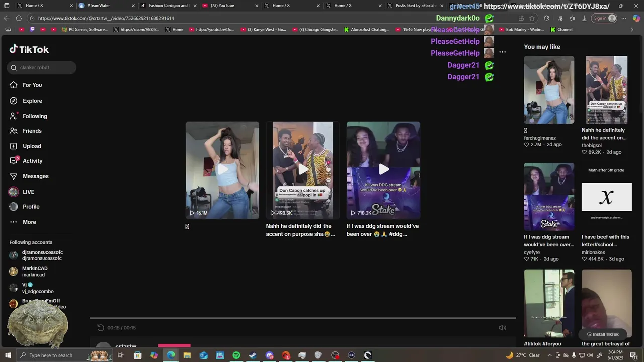This screenshot has height=362, width=644.
Task: Close the #TeamWater tab
Action: click(133, 6)
